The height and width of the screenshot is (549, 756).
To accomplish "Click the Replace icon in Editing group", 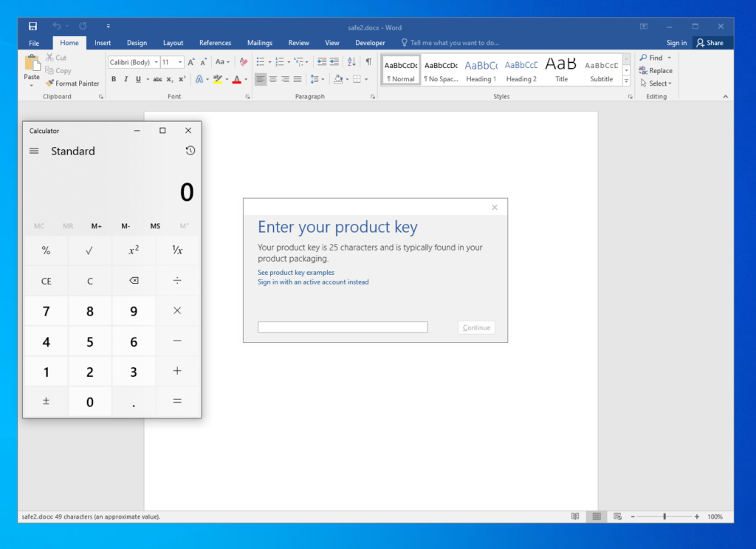I will coord(643,70).
